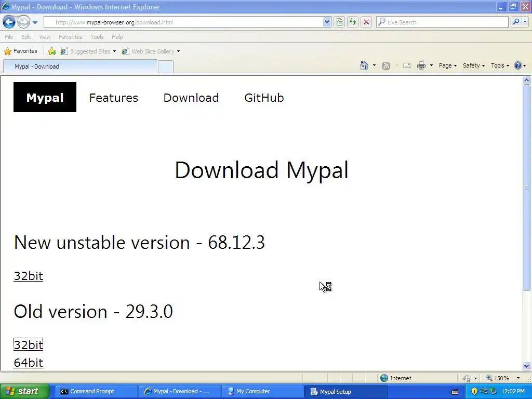Click the Internet zone globe icon
532x399 pixels.
click(384, 378)
